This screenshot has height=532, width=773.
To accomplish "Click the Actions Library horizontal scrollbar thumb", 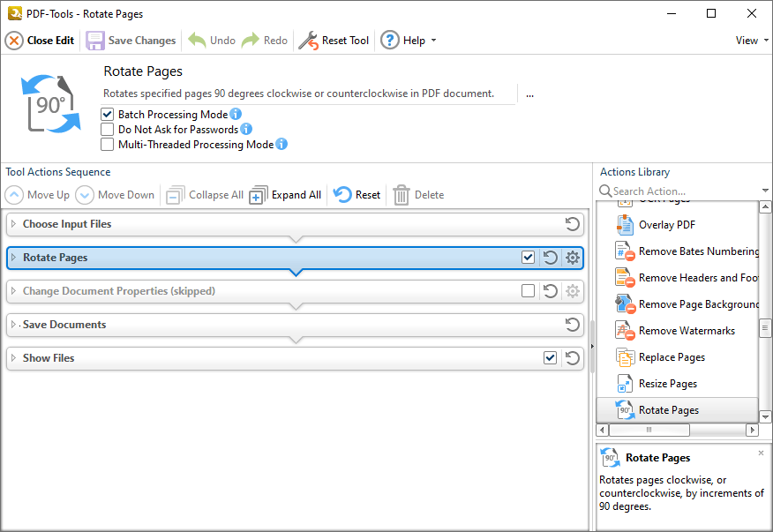I will (x=649, y=430).
